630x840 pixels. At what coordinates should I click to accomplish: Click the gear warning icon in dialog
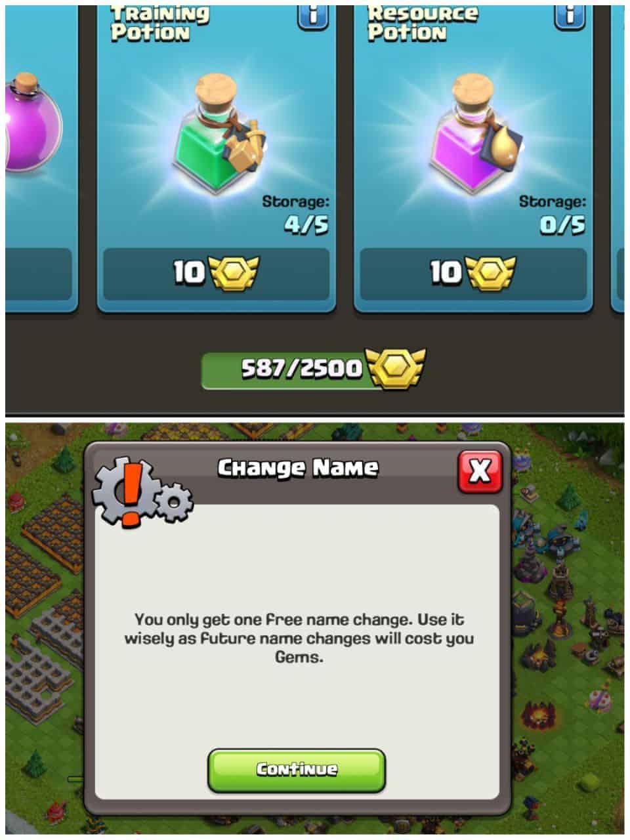(x=141, y=491)
